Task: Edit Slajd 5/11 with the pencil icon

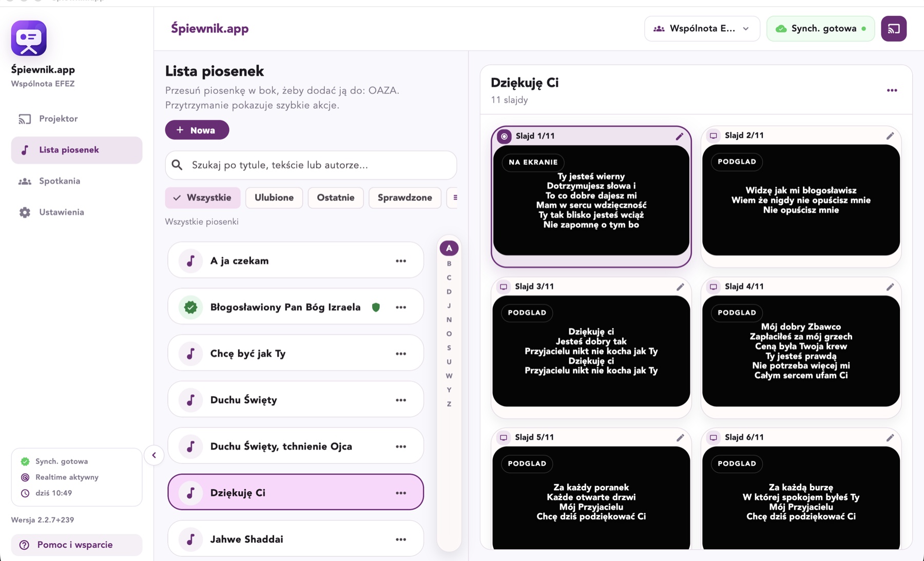Action: click(680, 437)
